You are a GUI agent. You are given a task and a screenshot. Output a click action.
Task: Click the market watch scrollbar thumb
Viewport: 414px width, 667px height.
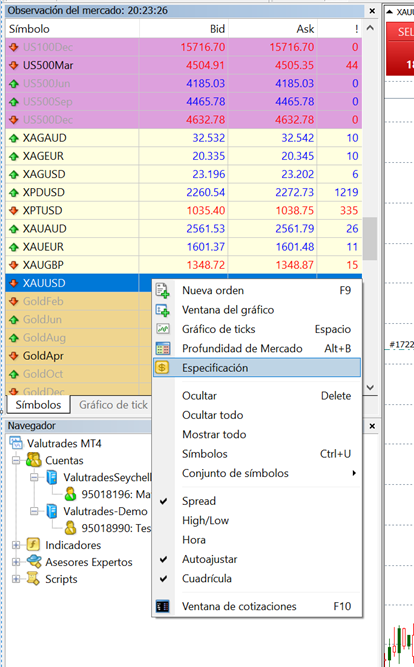[x=370, y=238]
